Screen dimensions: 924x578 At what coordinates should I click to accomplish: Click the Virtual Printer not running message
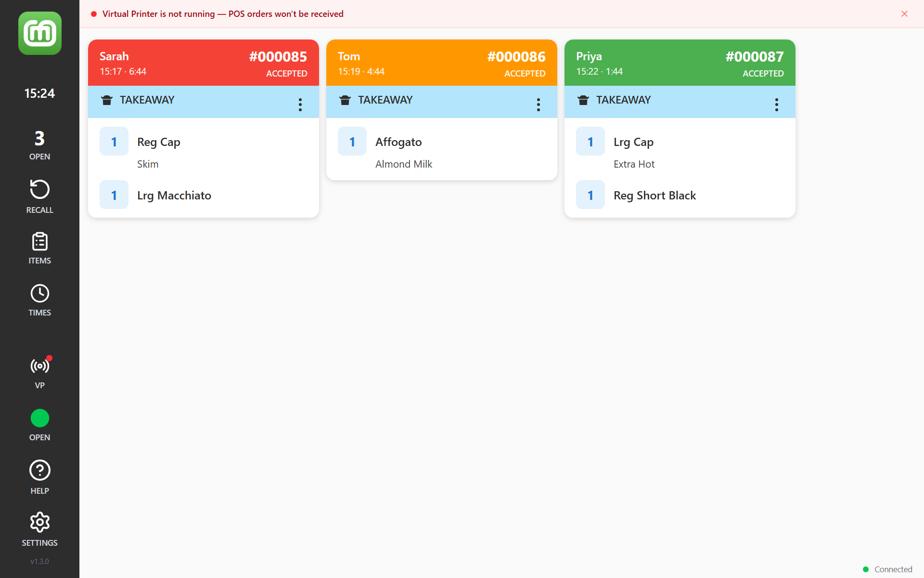click(223, 14)
